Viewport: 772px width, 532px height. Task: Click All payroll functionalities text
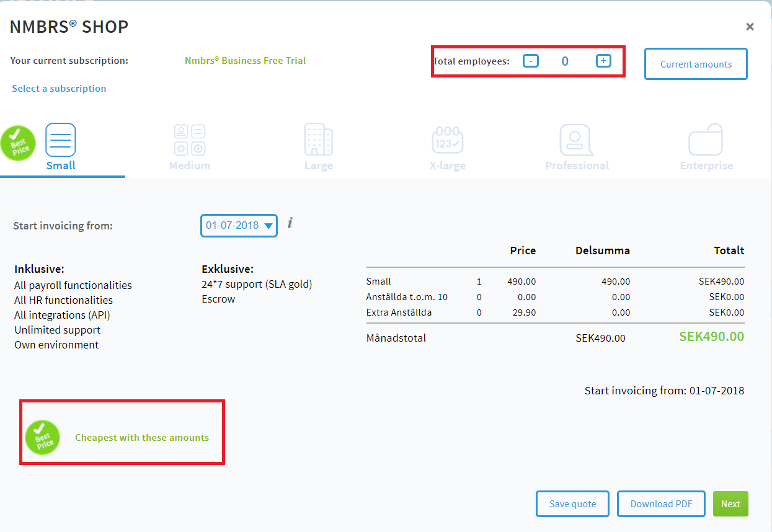click(73, 285)
